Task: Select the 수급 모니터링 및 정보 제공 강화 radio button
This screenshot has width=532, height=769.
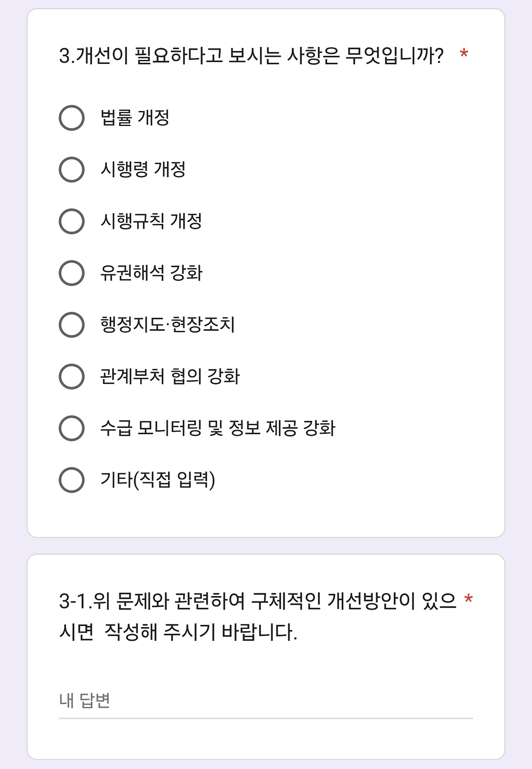Action: pyautogui.click(x=71, y=428)
